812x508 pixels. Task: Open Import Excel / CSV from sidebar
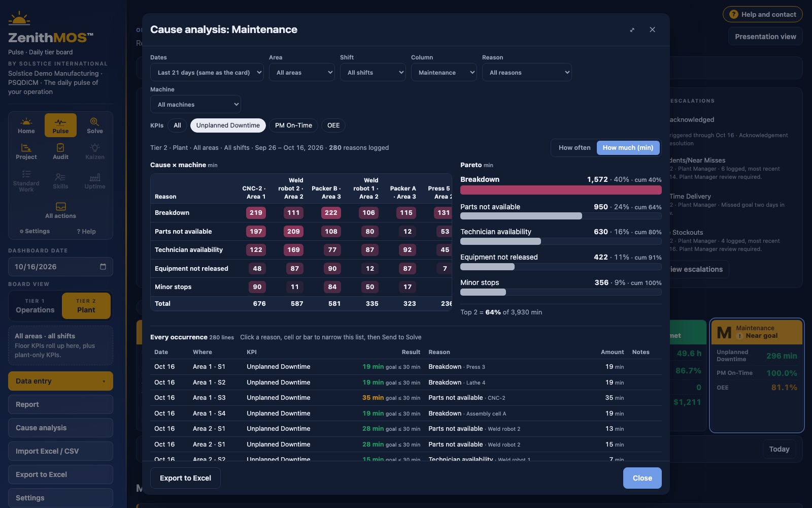pos(60,451)
